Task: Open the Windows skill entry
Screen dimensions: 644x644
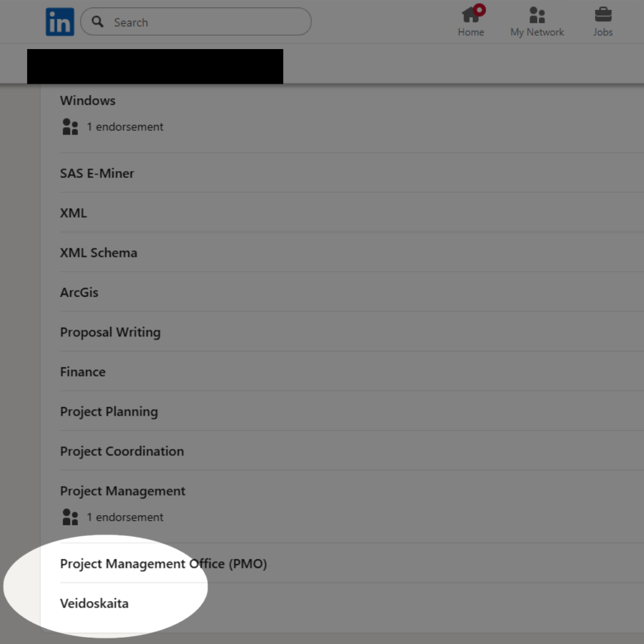Action: point(88,101)
